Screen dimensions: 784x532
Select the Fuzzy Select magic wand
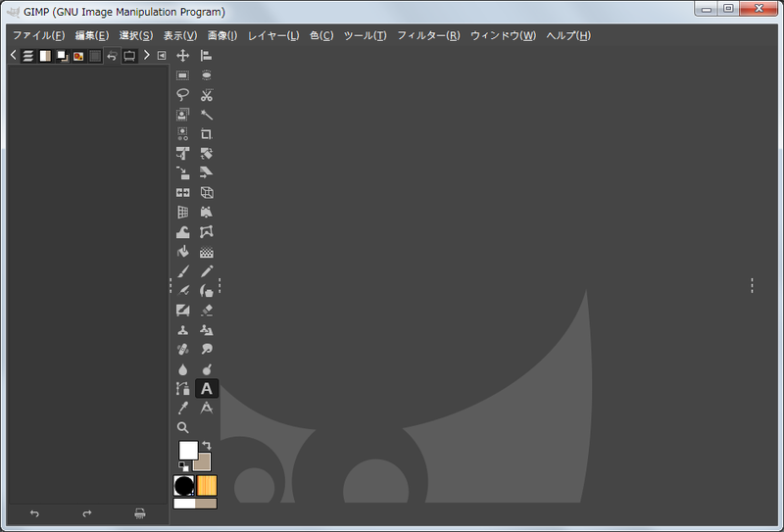[206, 115]
